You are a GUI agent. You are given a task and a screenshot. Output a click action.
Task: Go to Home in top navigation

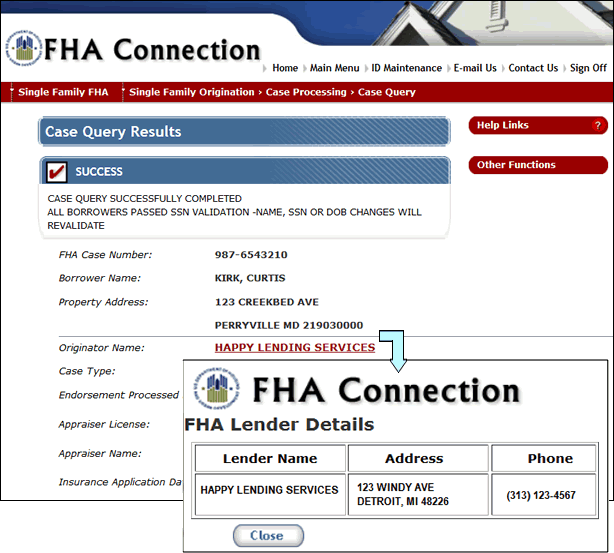285,68
